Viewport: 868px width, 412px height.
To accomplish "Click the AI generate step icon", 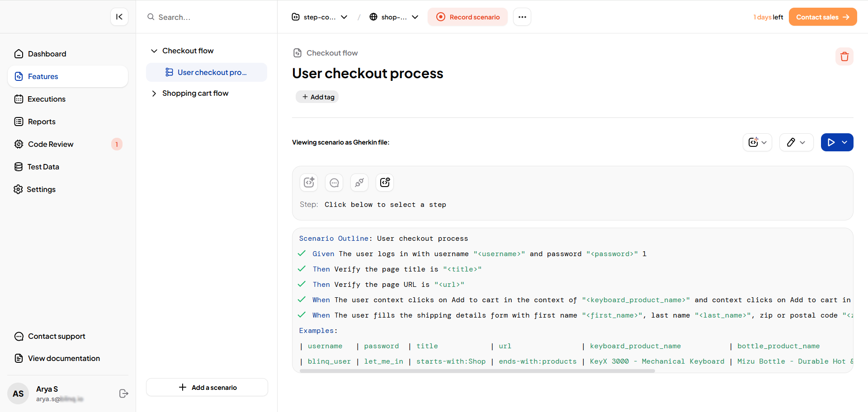I will (309, 183).
